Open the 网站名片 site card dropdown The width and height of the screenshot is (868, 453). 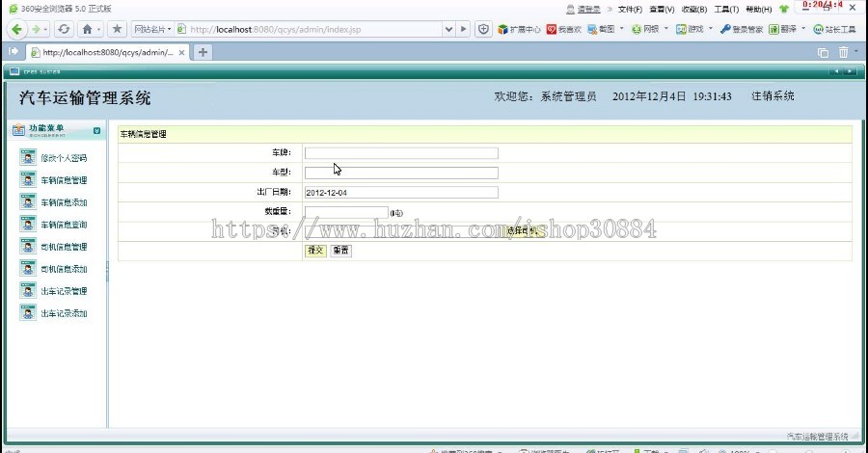pyautogui.click(x=152, y=29)
